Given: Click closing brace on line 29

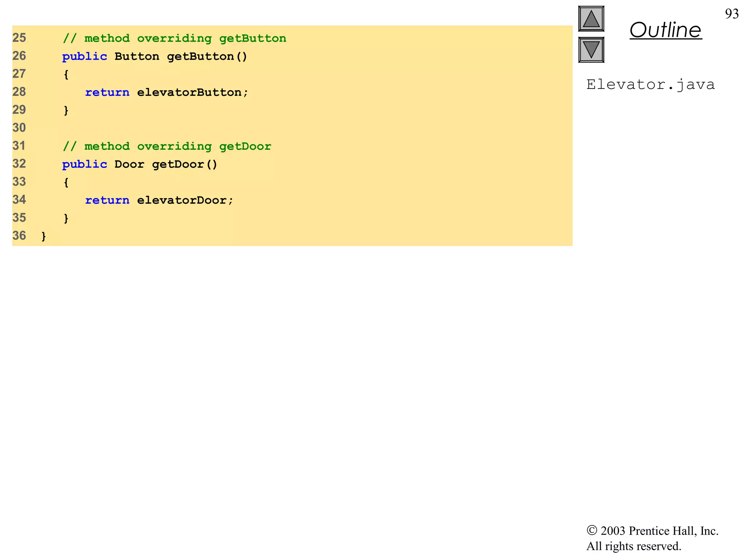Looking at the screenshot, I should coord(66,110).
